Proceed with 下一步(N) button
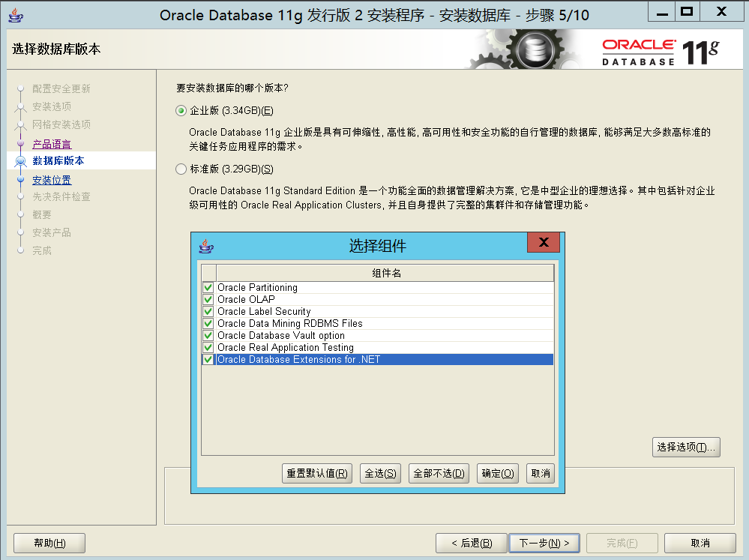Viewport: 749px width, 560px height. pos(544,544)
